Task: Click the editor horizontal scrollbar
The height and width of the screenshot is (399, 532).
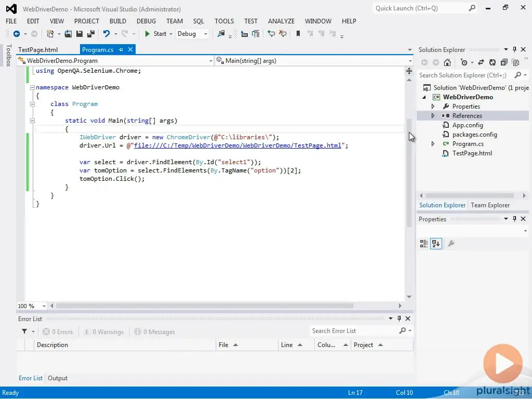Action: 205,305
